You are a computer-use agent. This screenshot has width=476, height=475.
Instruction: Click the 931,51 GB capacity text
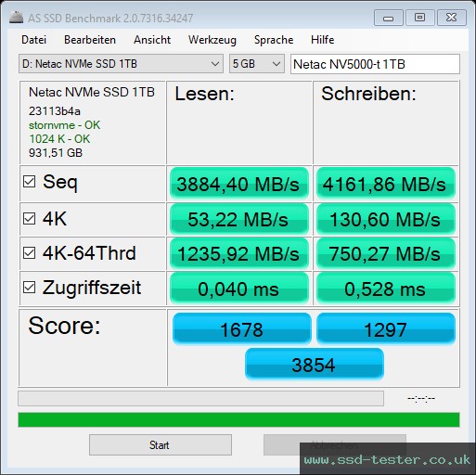56,153
